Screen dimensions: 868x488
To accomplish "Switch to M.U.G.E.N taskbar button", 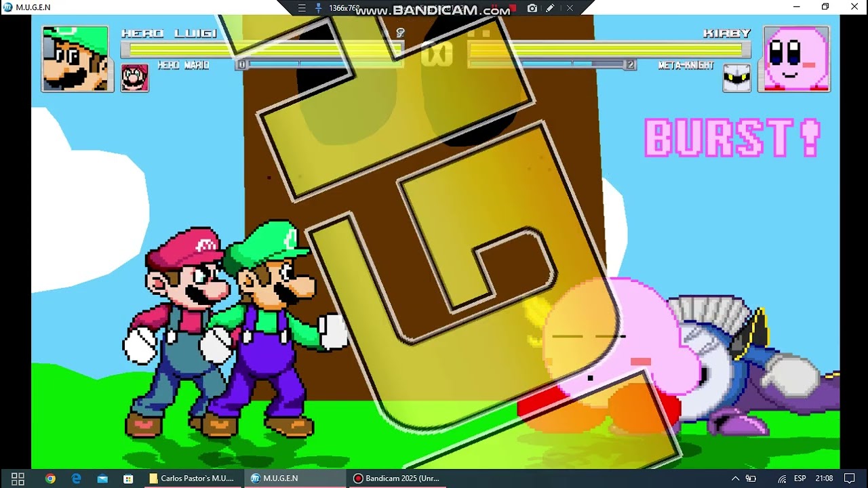I will [295, 479].
